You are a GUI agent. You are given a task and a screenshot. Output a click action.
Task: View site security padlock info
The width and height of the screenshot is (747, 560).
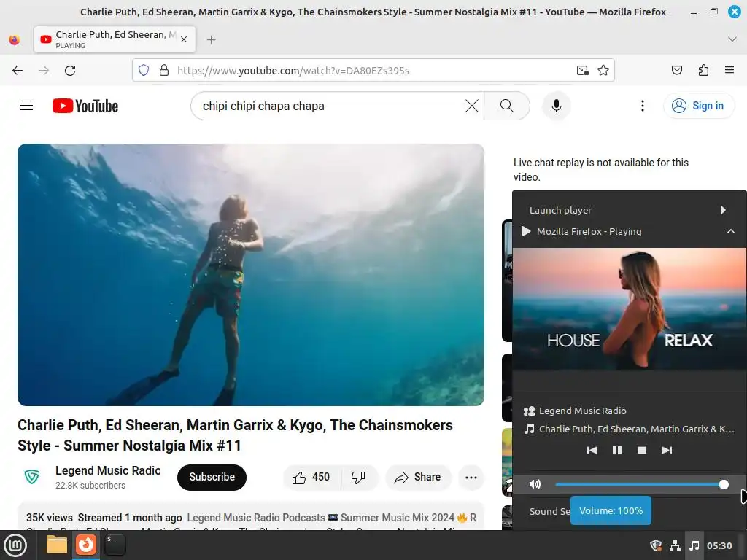164,71
